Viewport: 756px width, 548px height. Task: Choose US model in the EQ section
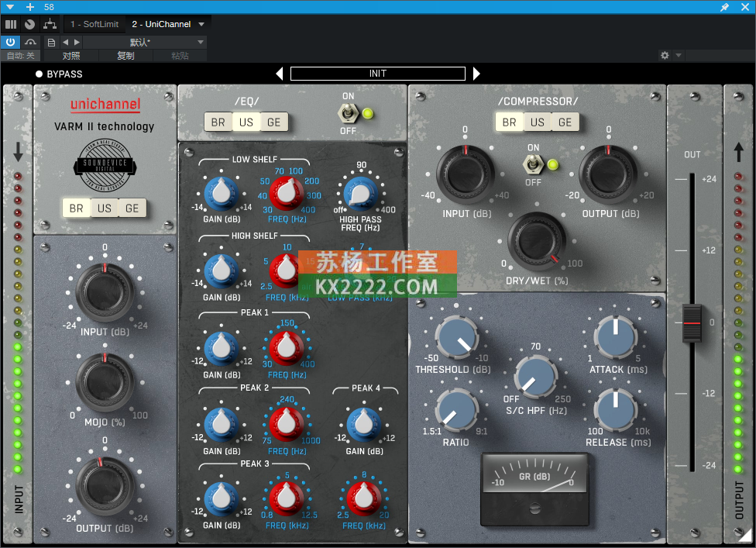pos(246,122)
